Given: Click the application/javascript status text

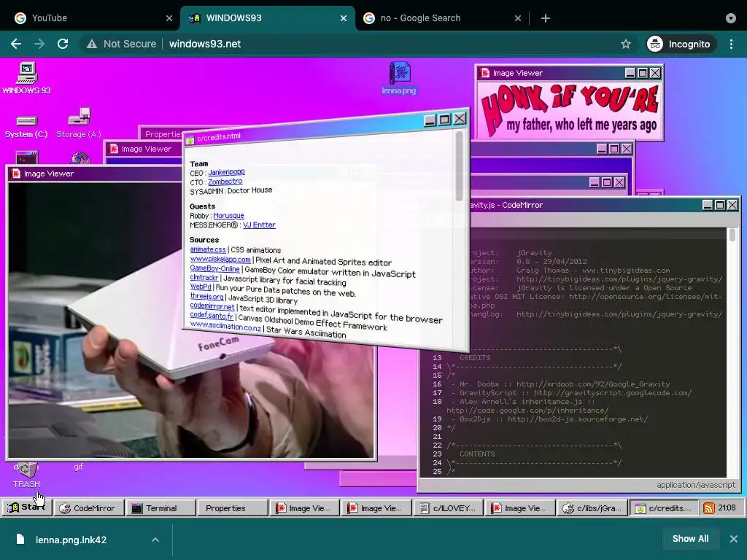Looking at the screenshot, I should coord(695,485).
